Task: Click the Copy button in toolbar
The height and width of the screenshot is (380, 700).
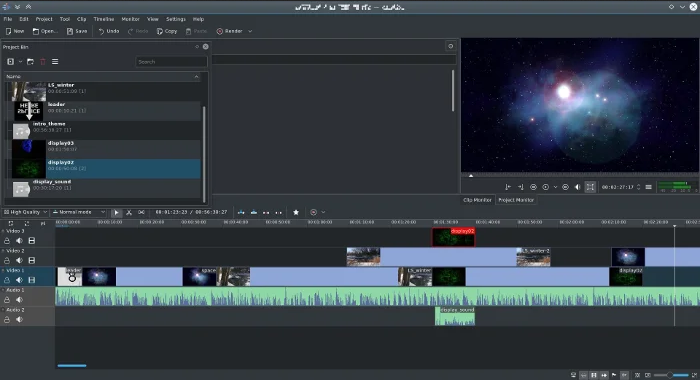Action: [167, 31]
